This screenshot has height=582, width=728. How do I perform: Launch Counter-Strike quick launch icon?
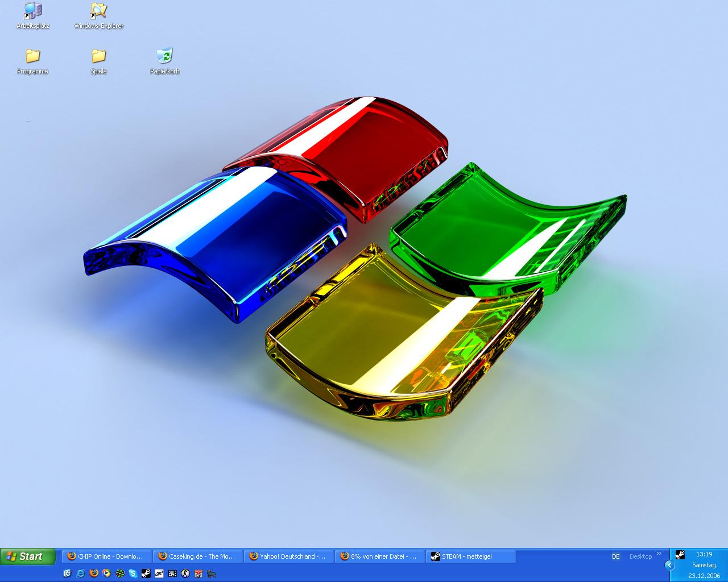coord(185,573)
